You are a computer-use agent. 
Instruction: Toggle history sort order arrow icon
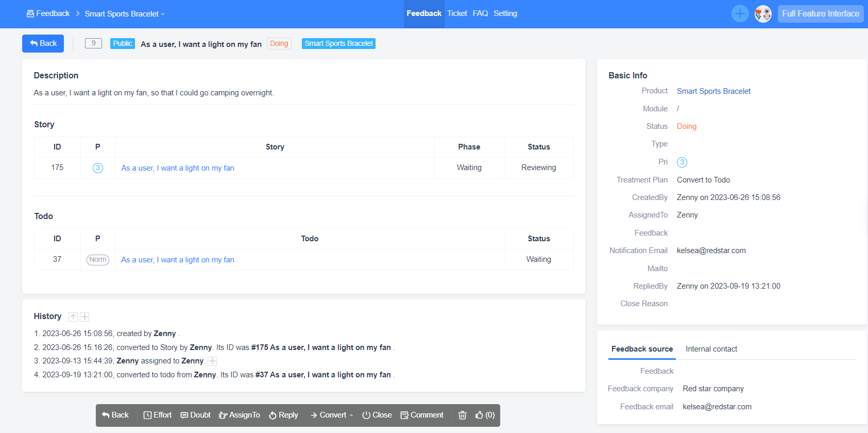(x=73, y=317)
